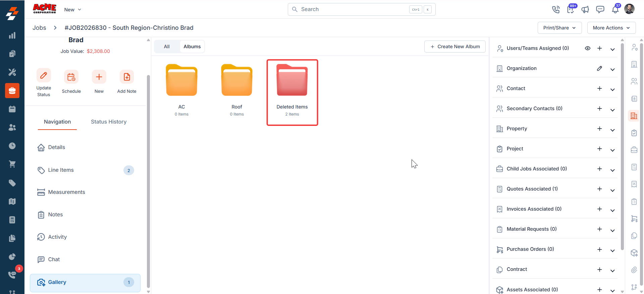The width and height of the screenshot is (644, 294).
Task: Open the tools wrench sidebar icon
Action: click(x=12, y=72)
